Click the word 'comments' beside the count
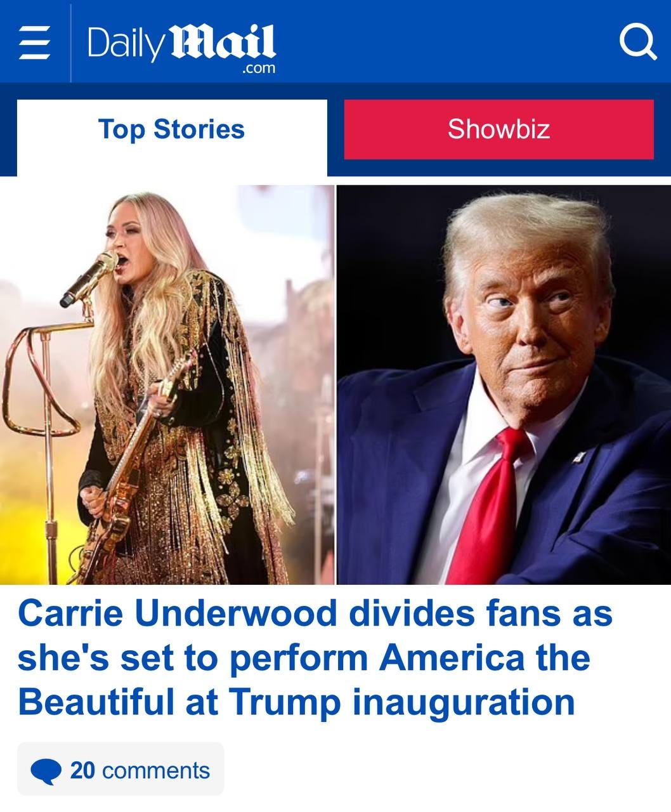Image resolution: width=671 pixels, height=812 pixels. [155, 770]
